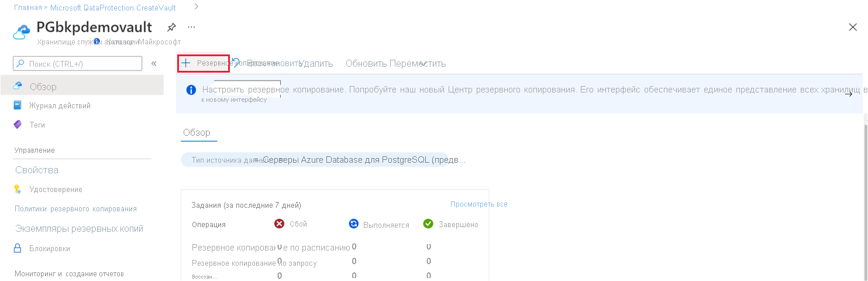
Task: Click the Журнал действий book icon
Action: point(18,105)
